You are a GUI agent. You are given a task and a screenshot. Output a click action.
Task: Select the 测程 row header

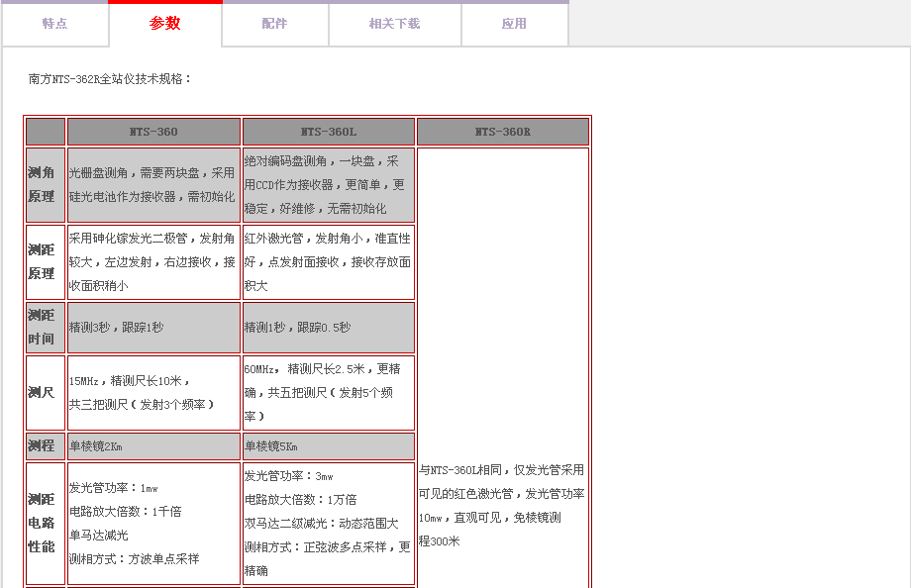(42, 446)
